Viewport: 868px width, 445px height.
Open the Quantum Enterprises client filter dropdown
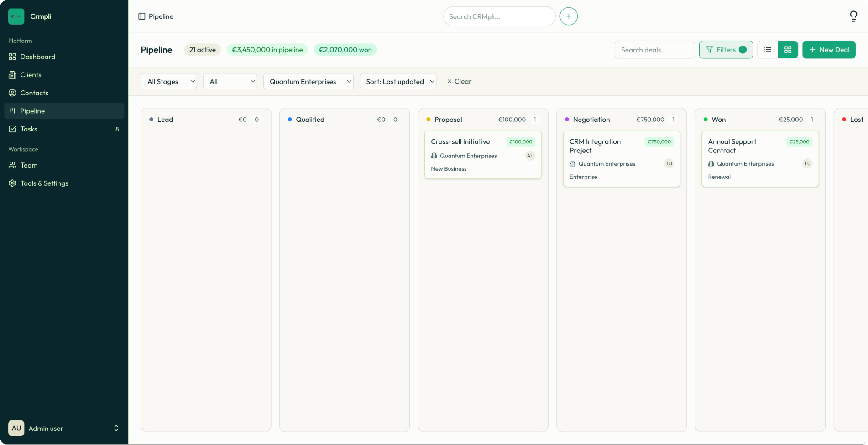pos(308,81)
